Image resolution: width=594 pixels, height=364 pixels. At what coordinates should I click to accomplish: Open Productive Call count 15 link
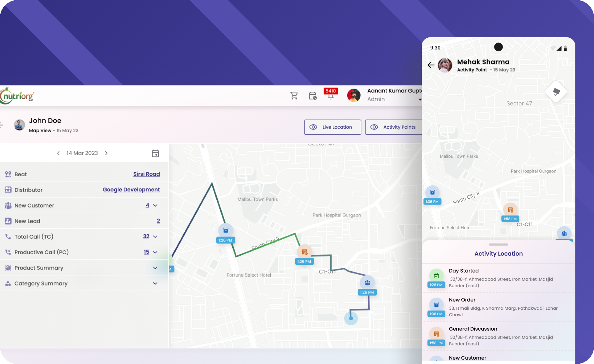pyautogui.click(x=146, y=252)
